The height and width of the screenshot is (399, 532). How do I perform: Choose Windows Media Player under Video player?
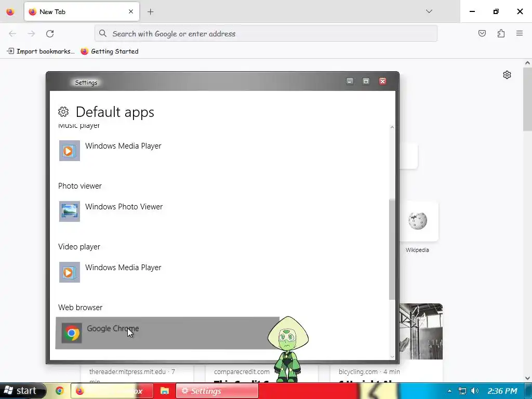click(x=123, y=268)
